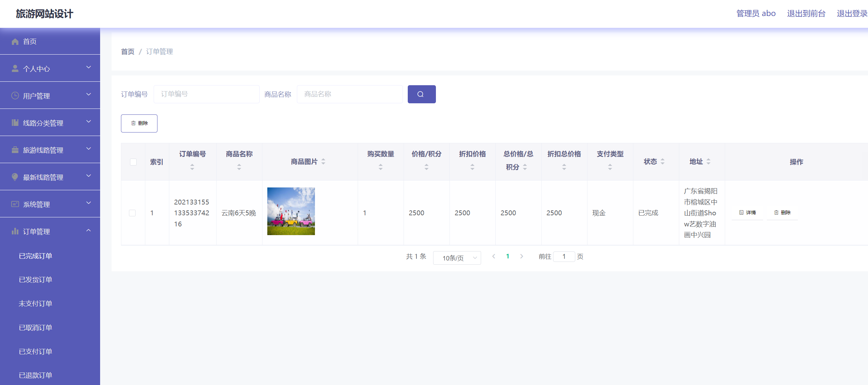The height and width of the screenshot is (385, 868).
Task: Open 首页 from the breadcrumb
Action: tap(127, 51)
